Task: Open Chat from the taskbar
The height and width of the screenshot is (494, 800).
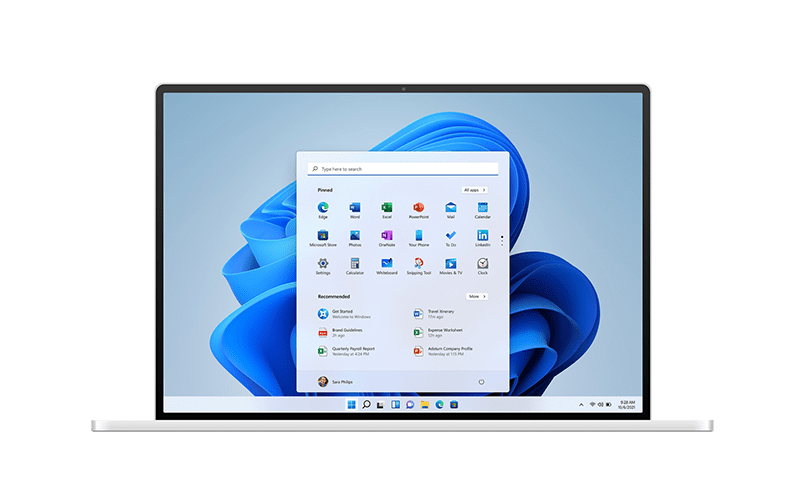Action: tap(410, 405)
